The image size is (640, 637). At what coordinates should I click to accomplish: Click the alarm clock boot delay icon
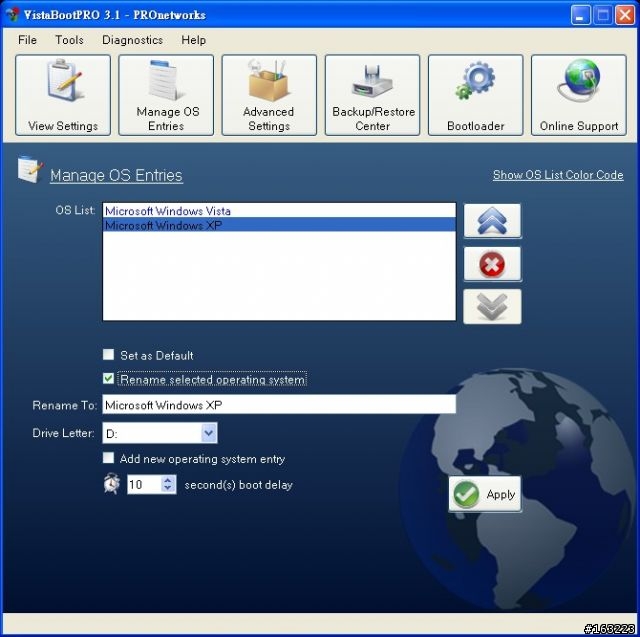point(111,484)
